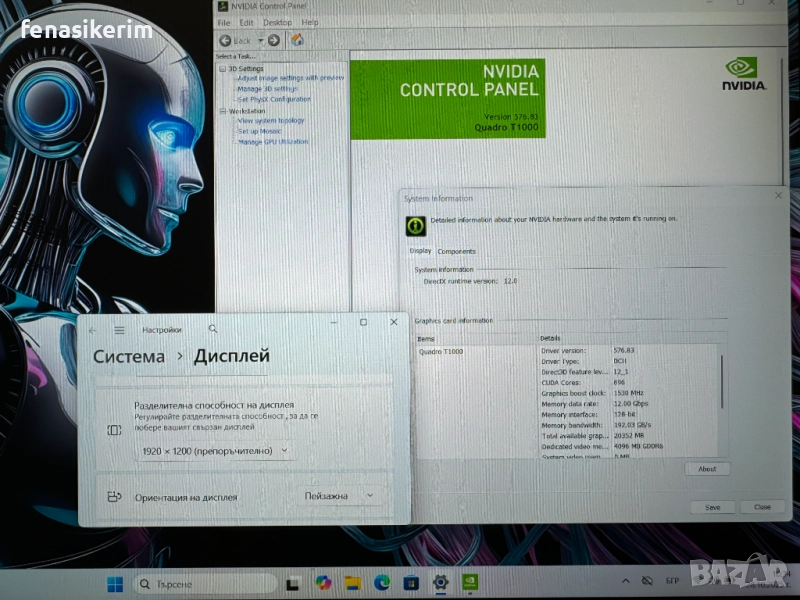800x600 pixels.
Task: Open Manage 3D settings
Action: pos(267,89)
